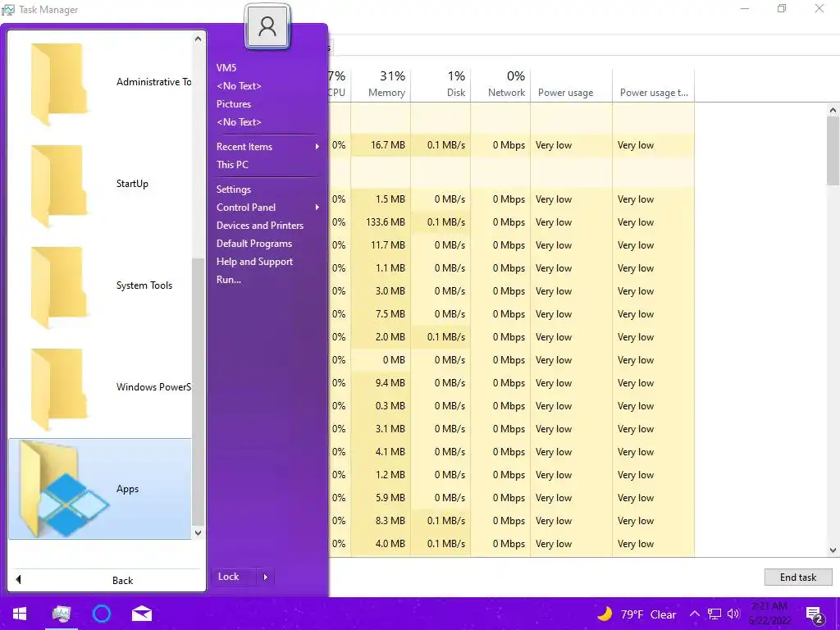
Task: Select the row using 8.3 MB memory
Action: (511, 521)
